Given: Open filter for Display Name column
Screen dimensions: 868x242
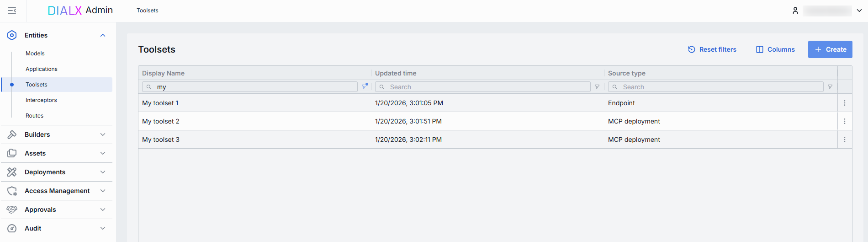Looking at the screenshot, I should [x=365, y=86].
